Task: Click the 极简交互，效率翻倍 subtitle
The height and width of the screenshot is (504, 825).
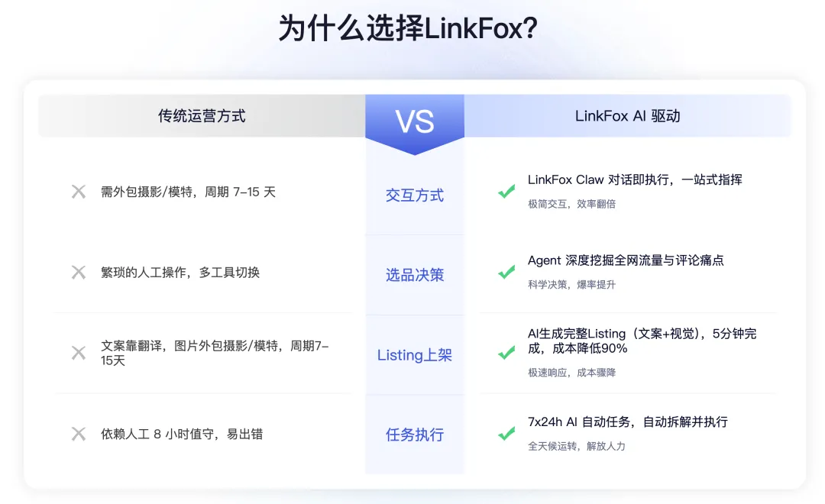Action: pos(571,204)
